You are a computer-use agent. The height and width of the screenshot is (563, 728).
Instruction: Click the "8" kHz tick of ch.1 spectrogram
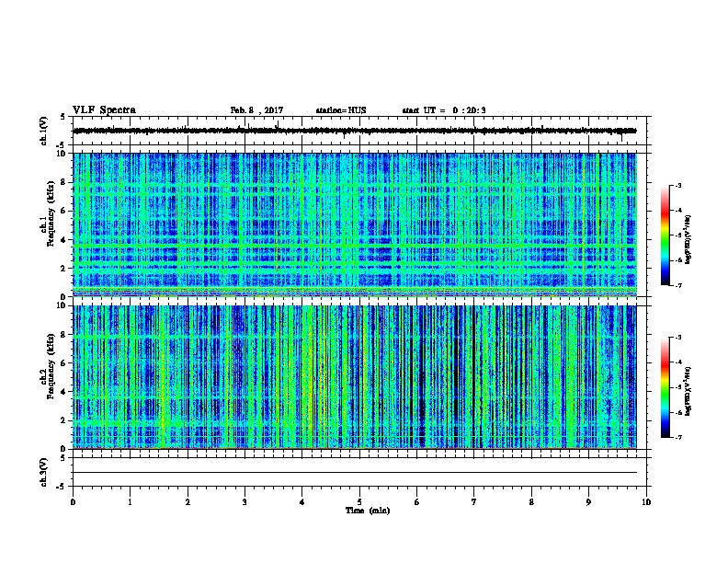pyautogui.click(x=63, y=182)
